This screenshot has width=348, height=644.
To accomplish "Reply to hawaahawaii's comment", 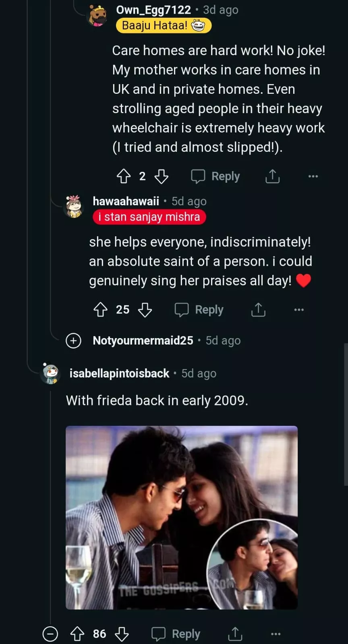I will [x=199, y=310].
